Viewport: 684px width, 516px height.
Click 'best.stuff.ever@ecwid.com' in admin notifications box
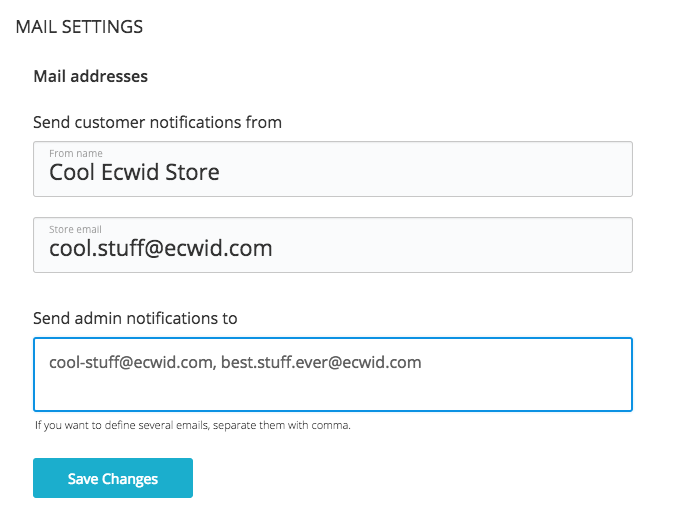click(321, 362)
